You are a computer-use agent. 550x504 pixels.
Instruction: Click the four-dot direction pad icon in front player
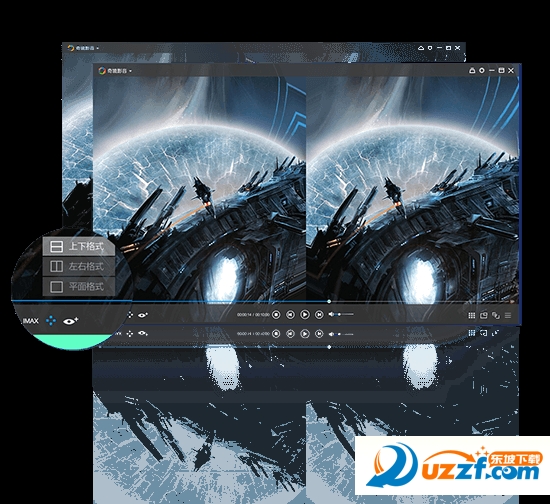[130, 315]
